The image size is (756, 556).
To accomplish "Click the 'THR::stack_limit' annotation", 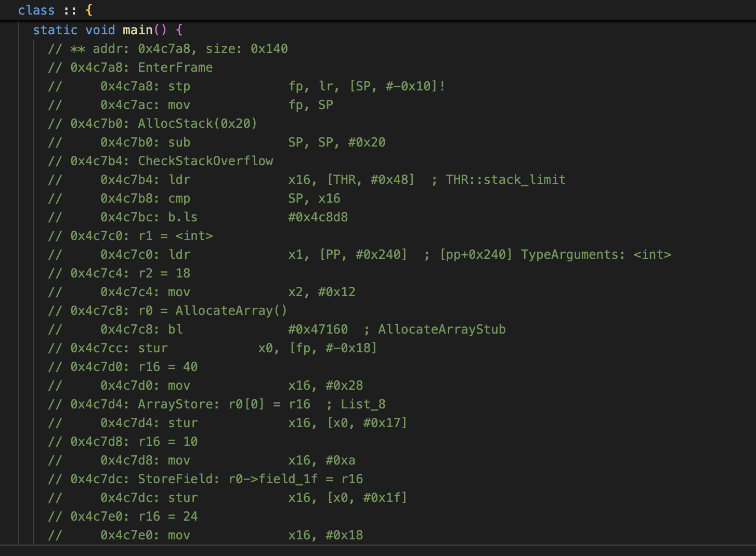I will (505, 180).
